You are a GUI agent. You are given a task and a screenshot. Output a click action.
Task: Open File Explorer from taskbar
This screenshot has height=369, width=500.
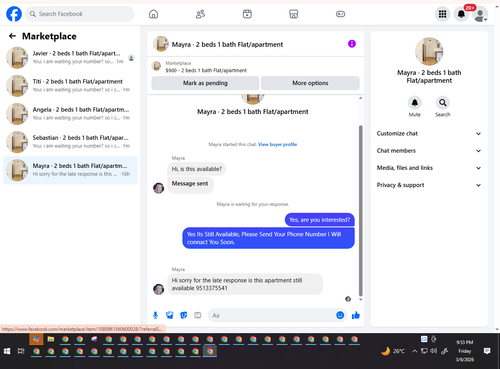tap(51, 339)
